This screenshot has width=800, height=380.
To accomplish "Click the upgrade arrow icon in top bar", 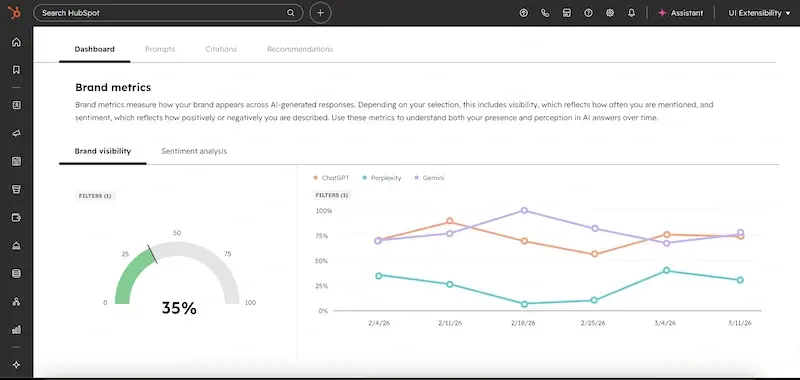I will pos(523,13).
